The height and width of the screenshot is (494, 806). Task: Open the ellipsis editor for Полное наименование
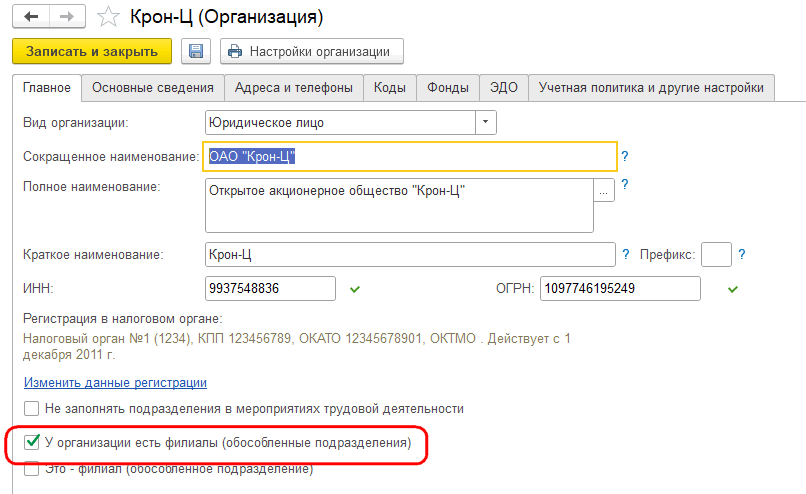pyautogui.click(x=604, y=191)
